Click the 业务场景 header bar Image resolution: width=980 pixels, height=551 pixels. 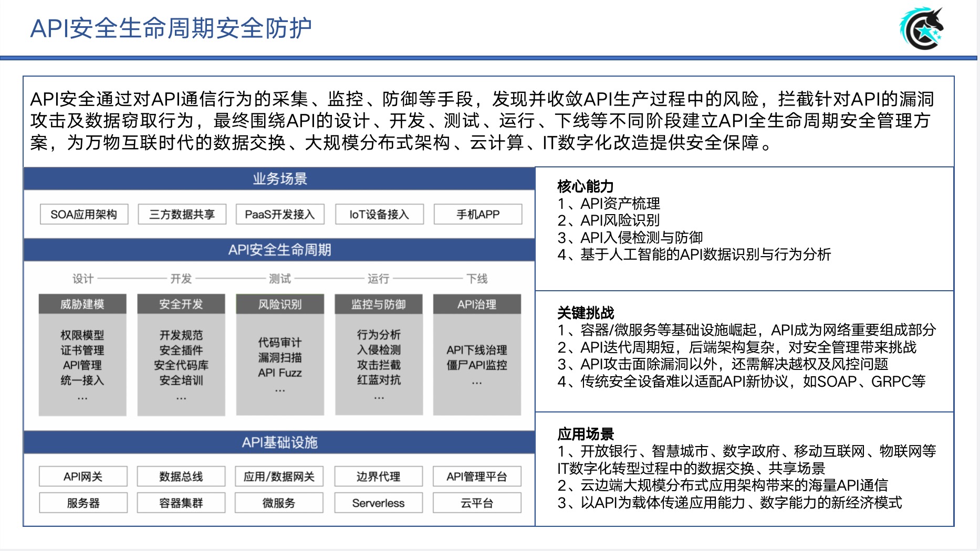[279, 179]
